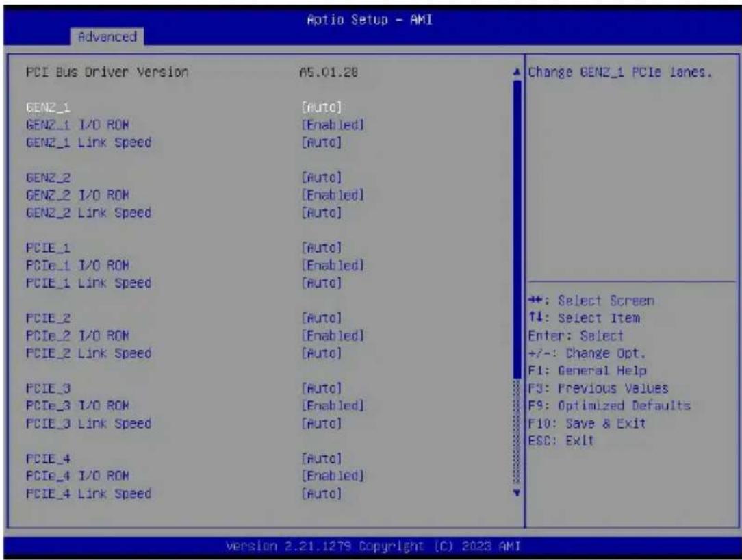Select PCIe_2 I/O ROM label
This screenshot has width=742, height=560.
click(x=77, y=335)
